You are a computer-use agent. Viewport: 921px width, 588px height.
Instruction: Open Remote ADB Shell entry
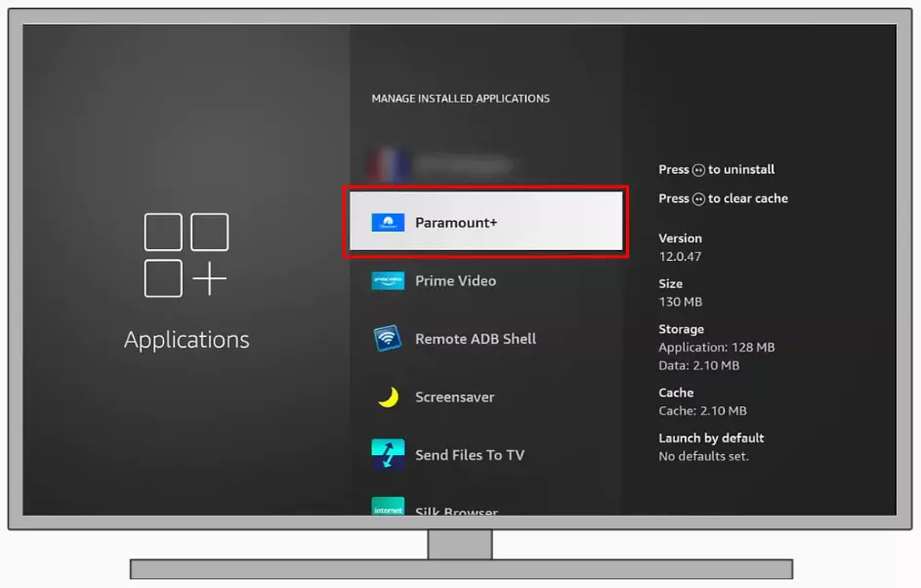(485, 339)
